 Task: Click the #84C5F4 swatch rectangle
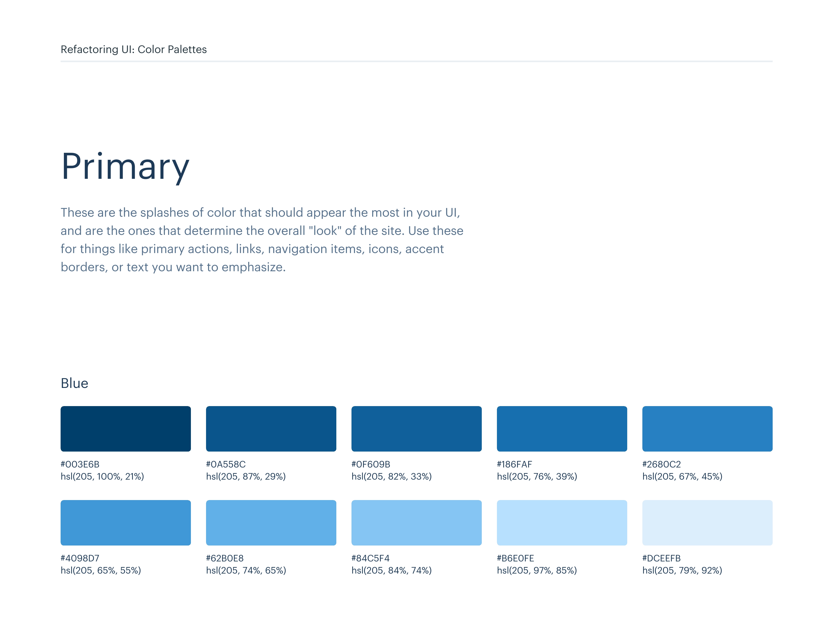(416, 522)
